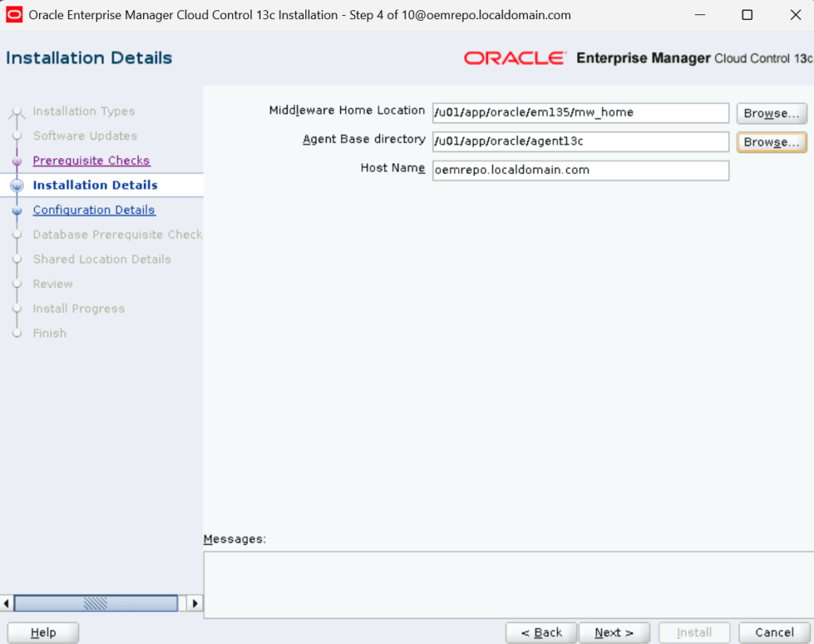Proceed with the Next button

pyautogui.click(x=614, y=633)
